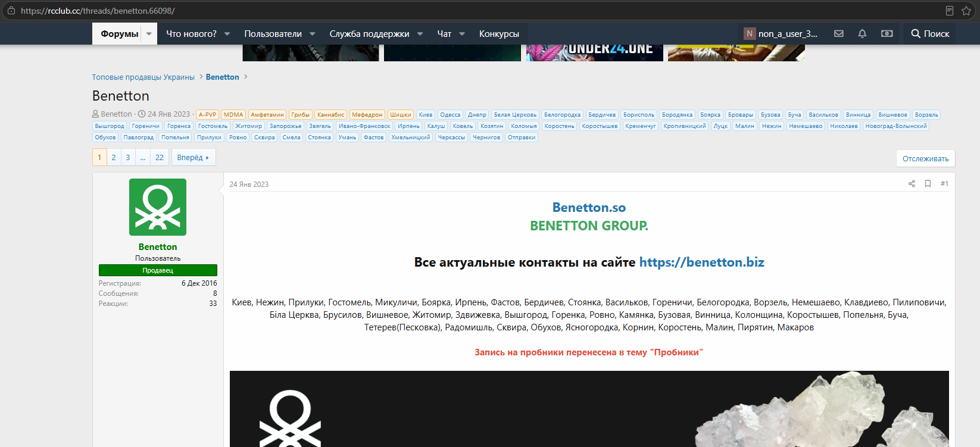Open reader view icon in address bar
This screenshot has width=980, height=447.
[950, 11]
